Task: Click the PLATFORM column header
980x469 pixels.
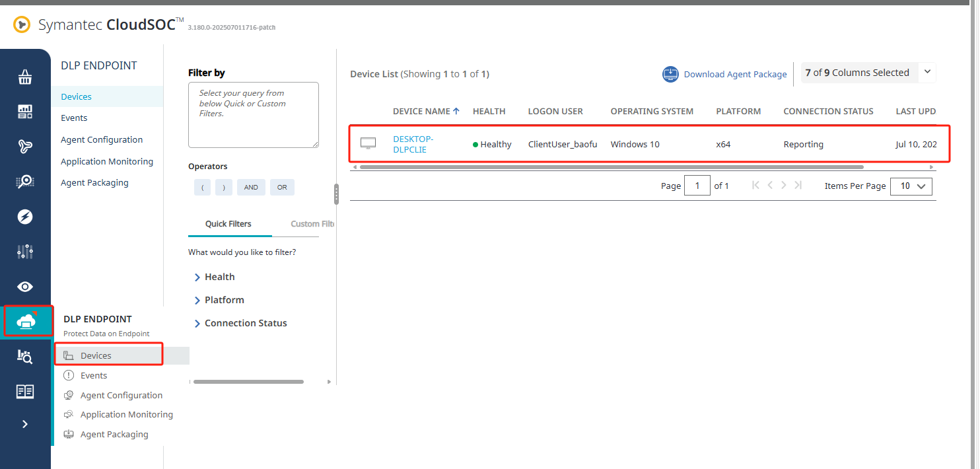Action: tap(738, 111)
